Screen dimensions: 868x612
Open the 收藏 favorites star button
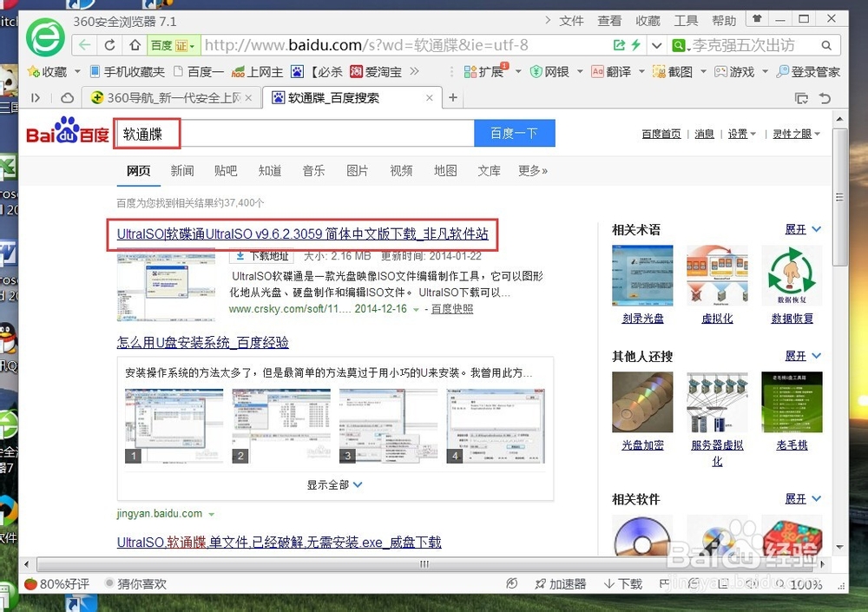tap(48, 71)
